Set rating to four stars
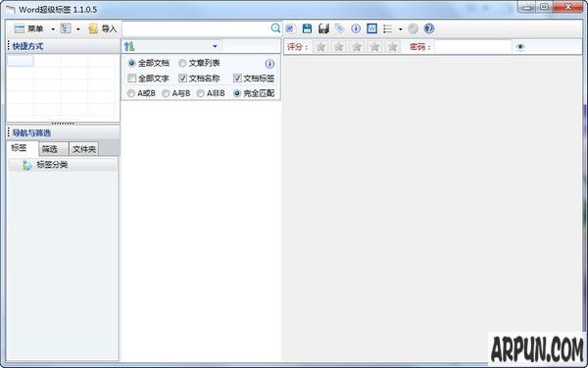The image size is (588, 368). pos(374,47)
